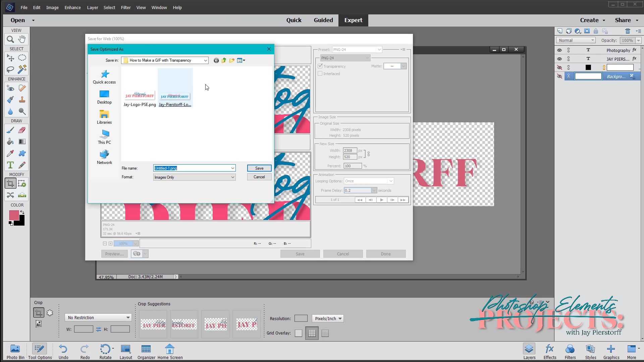Hide the Photography text layer
The image size is (644, 362).
(x=560, y=50)
